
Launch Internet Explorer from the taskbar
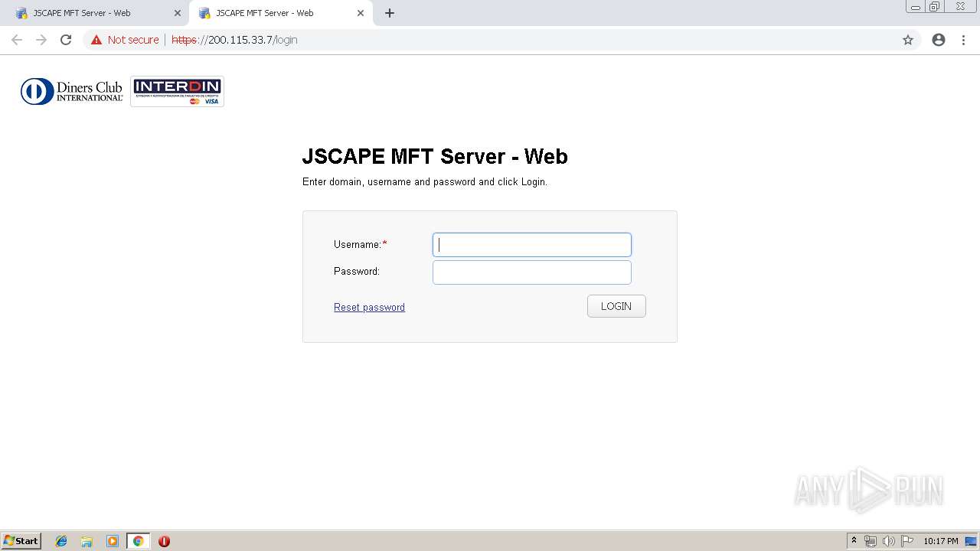61,541
